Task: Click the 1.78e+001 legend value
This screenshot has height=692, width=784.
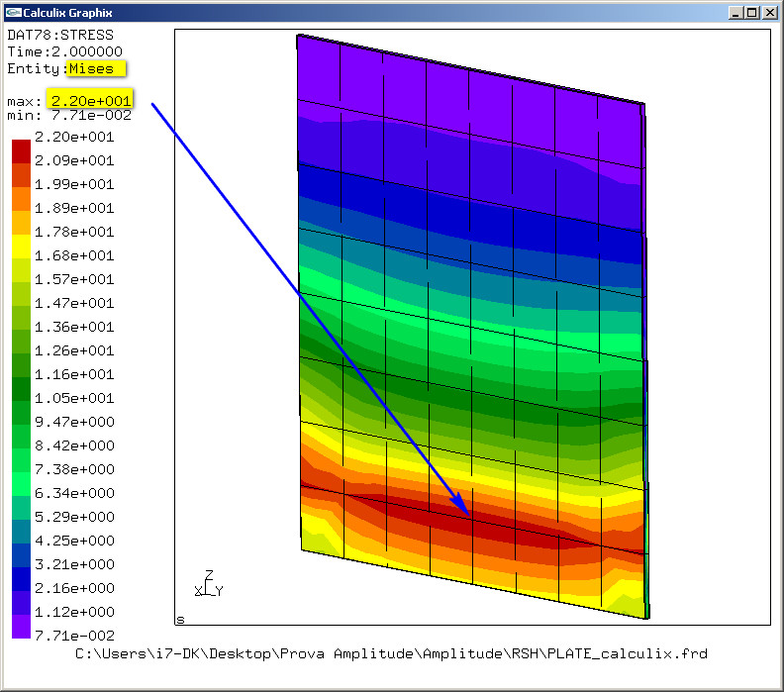Action: pos(74,232)
